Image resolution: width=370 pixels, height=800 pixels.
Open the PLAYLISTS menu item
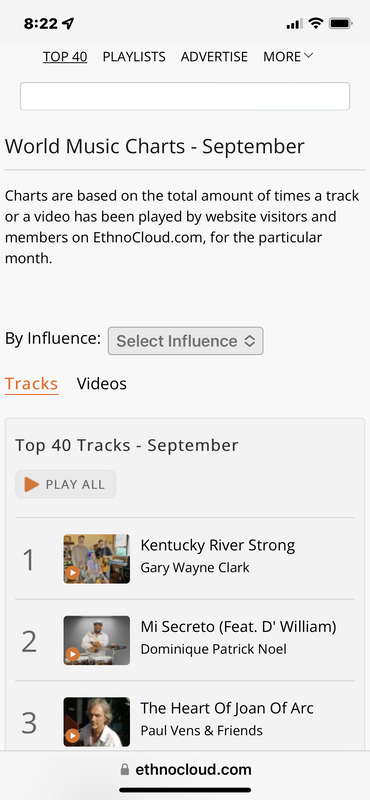pyautogui.click(x=134, y=57)
